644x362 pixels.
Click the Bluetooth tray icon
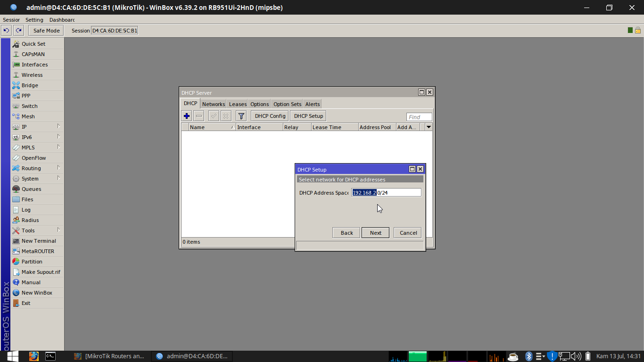(x=528, y=356)
